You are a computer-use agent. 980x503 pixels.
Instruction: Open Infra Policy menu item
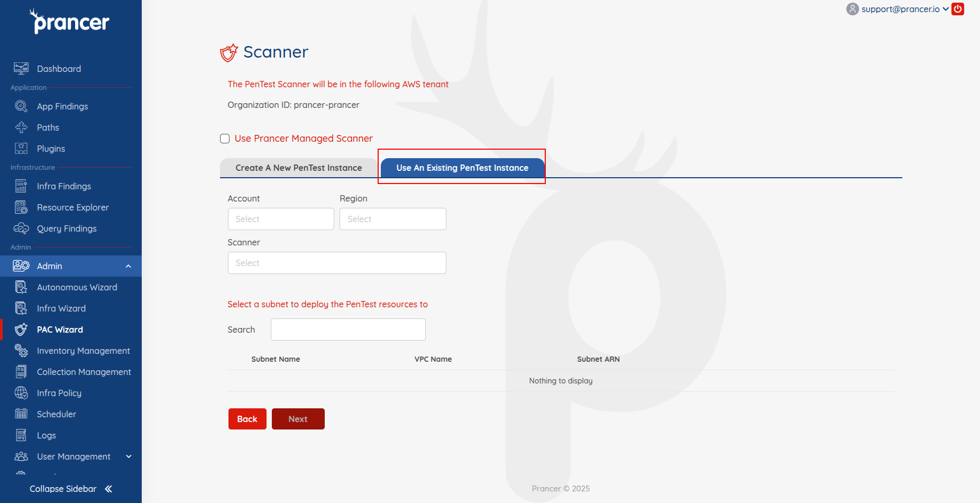click(x=59, y=393)
